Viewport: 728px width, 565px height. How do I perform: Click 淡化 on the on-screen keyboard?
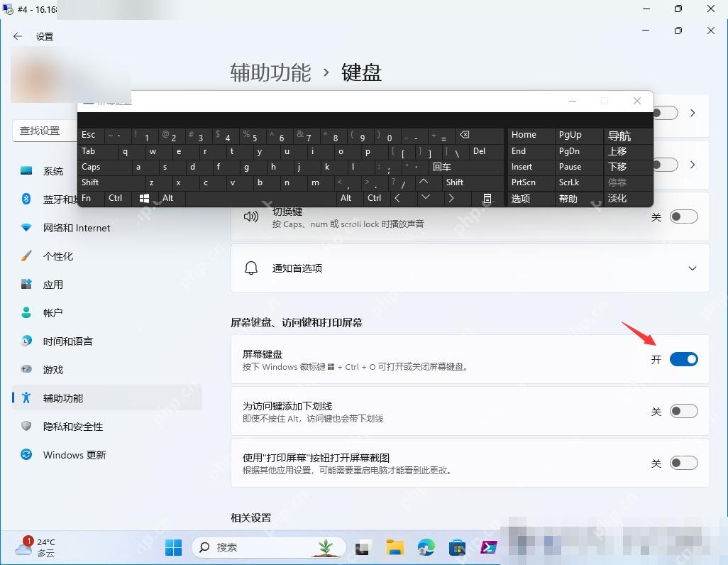(x=628, y=199)
